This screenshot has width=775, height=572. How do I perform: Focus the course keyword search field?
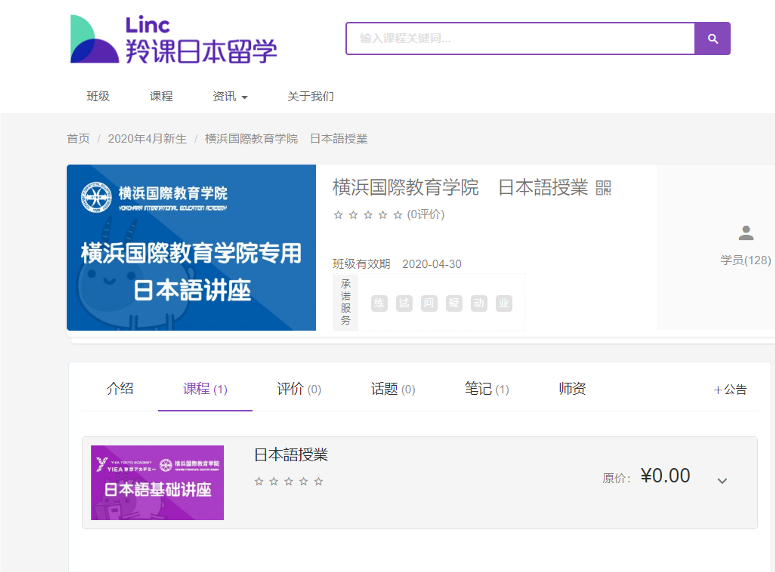pyautogui.click(x=520, y=39)
